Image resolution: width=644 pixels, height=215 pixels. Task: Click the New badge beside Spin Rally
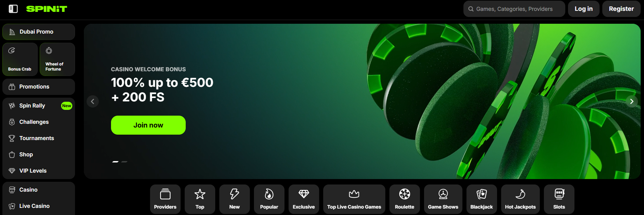point(67,106)
